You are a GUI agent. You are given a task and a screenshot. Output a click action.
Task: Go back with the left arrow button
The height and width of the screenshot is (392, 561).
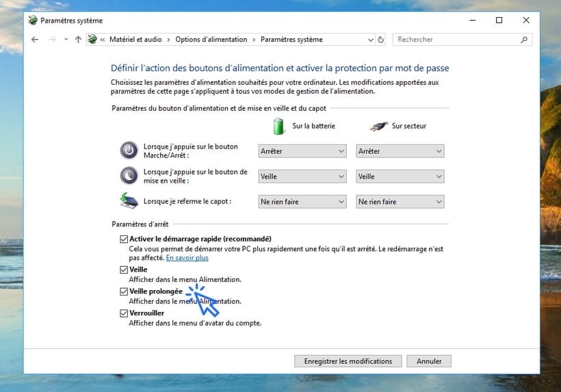pos(35,40)
